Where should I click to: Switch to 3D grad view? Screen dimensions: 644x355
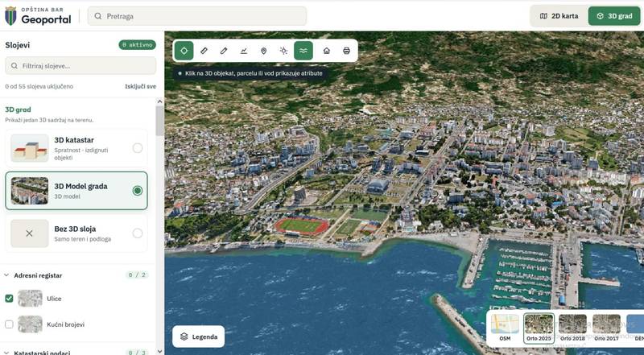click(x=614, y=16)
